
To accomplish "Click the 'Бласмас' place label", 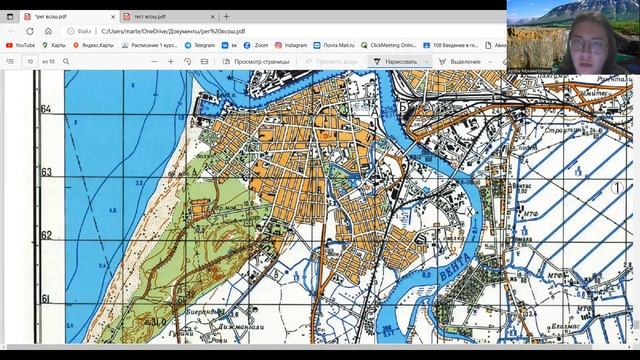I will 565,327.
